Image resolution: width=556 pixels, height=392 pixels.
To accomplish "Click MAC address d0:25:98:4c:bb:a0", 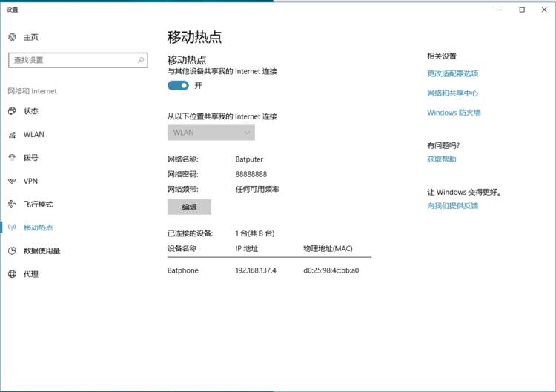I will (331, 270).
